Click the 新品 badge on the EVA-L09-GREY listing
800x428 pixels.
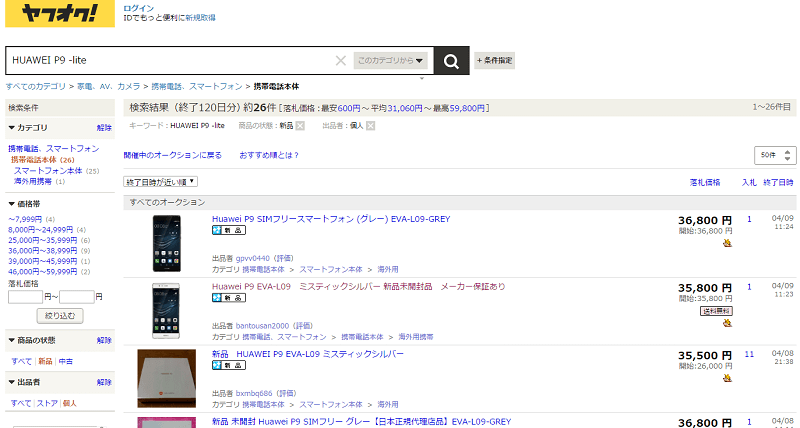pyautogui.click(x=229, y=230)
